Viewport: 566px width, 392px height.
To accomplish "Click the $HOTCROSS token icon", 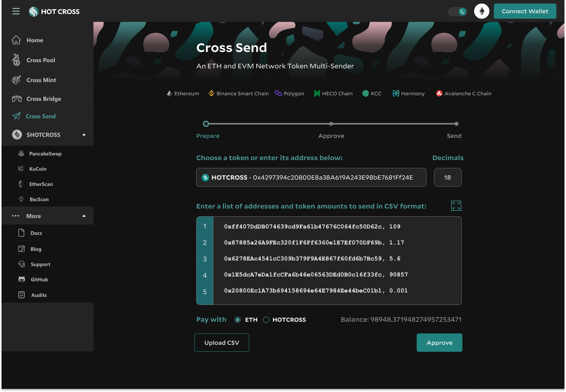I will tap(17, 135).
